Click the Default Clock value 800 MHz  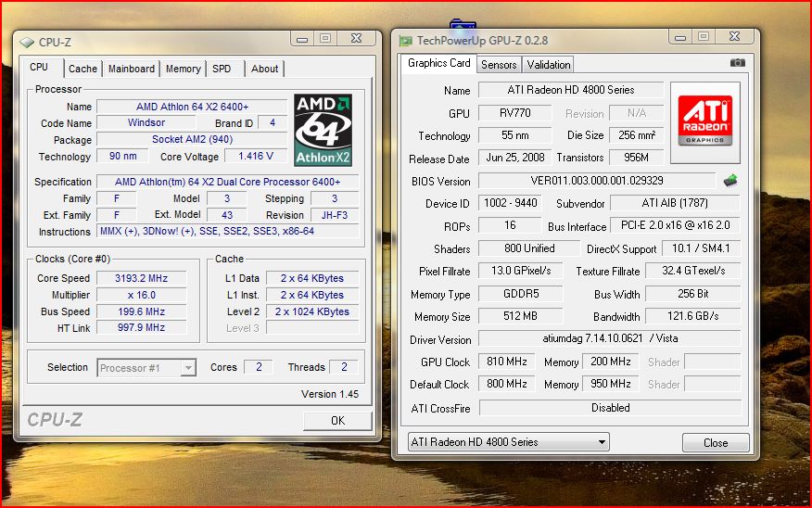point(507,384)
